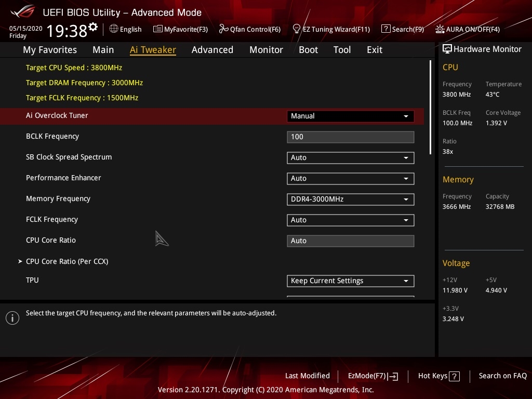Open the clock settings gear icon
Screen dimensions: 532x399
(x=93, y=27)
